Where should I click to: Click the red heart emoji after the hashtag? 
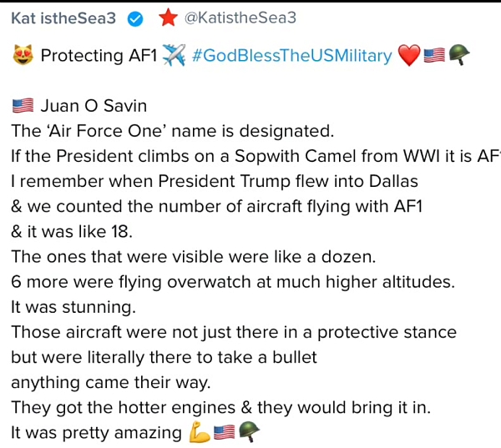click(x=409, y=56)
